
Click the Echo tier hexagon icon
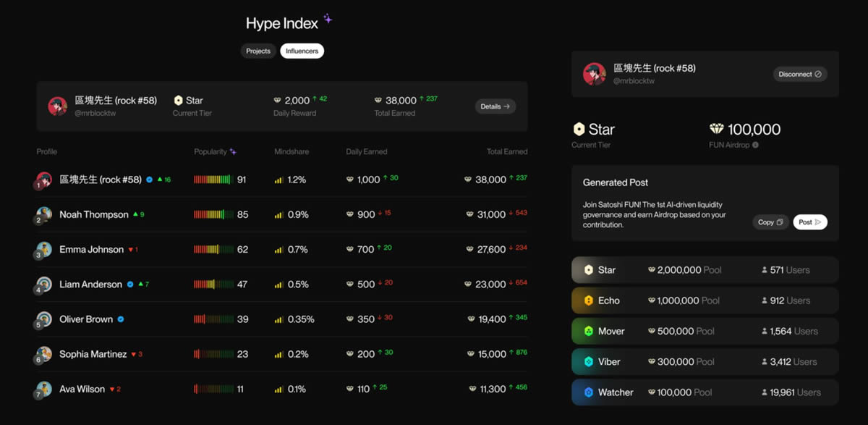tap(589, 300)
